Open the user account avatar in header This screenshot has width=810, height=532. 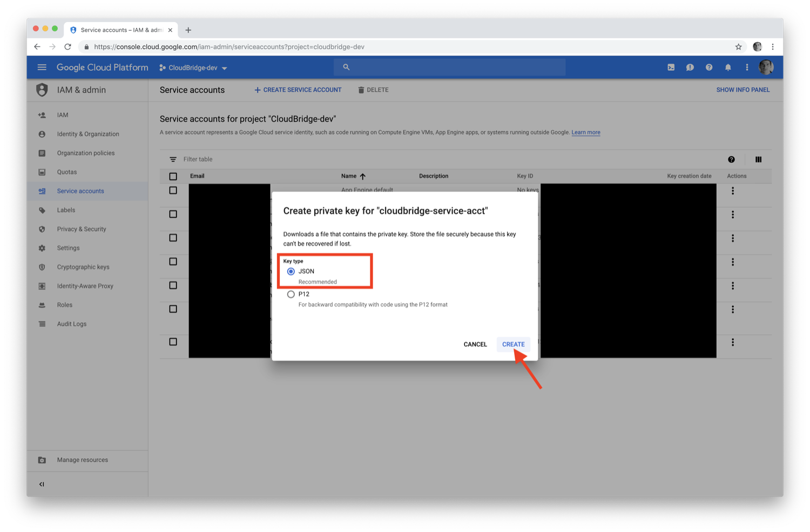coord(766,67)
